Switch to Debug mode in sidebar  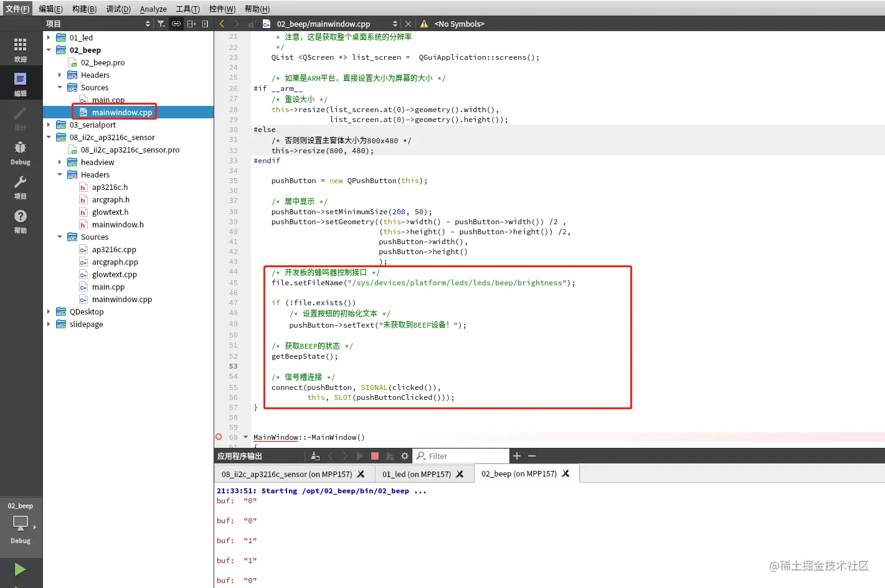click(21, 153)
